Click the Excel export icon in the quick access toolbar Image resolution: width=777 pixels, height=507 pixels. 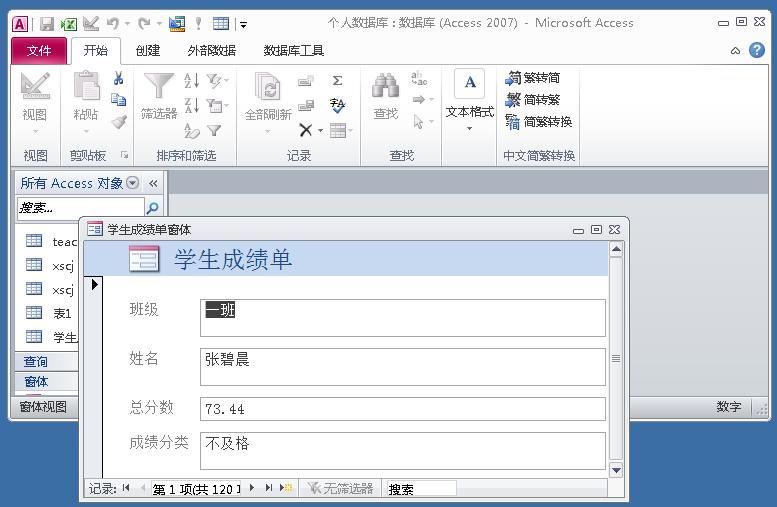point(68,23)
